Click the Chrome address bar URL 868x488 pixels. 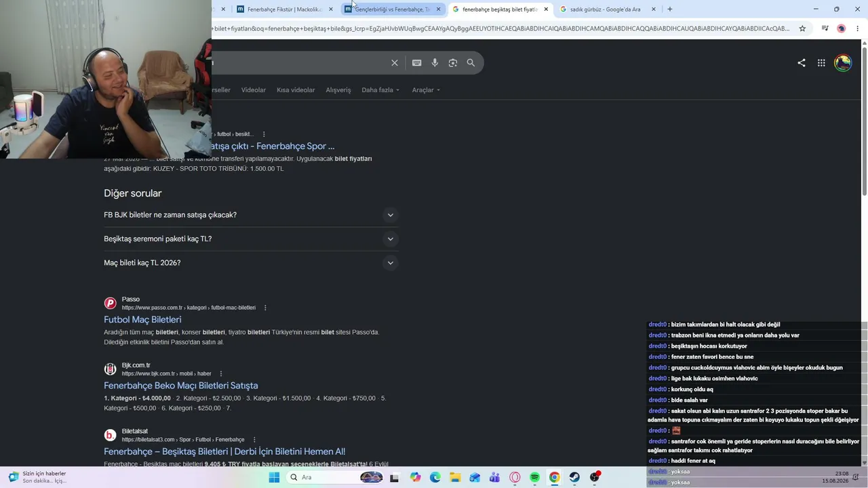(x=501, y=28)
